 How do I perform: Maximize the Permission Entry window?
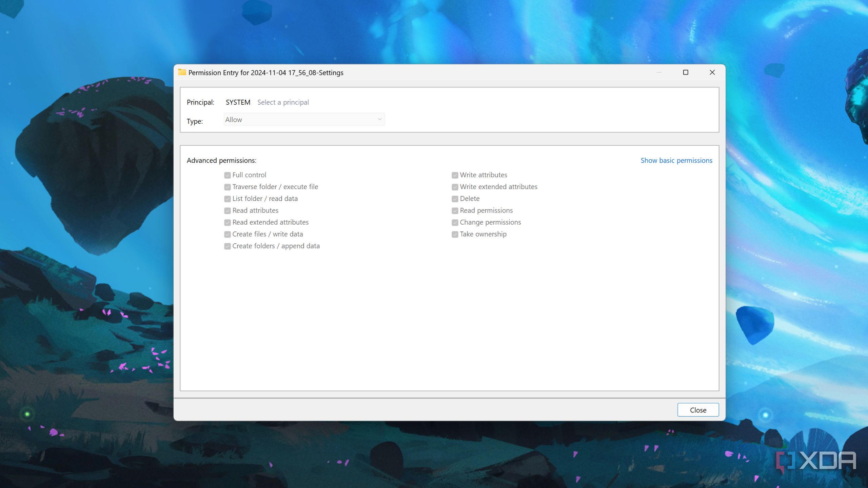pos(685,72)
